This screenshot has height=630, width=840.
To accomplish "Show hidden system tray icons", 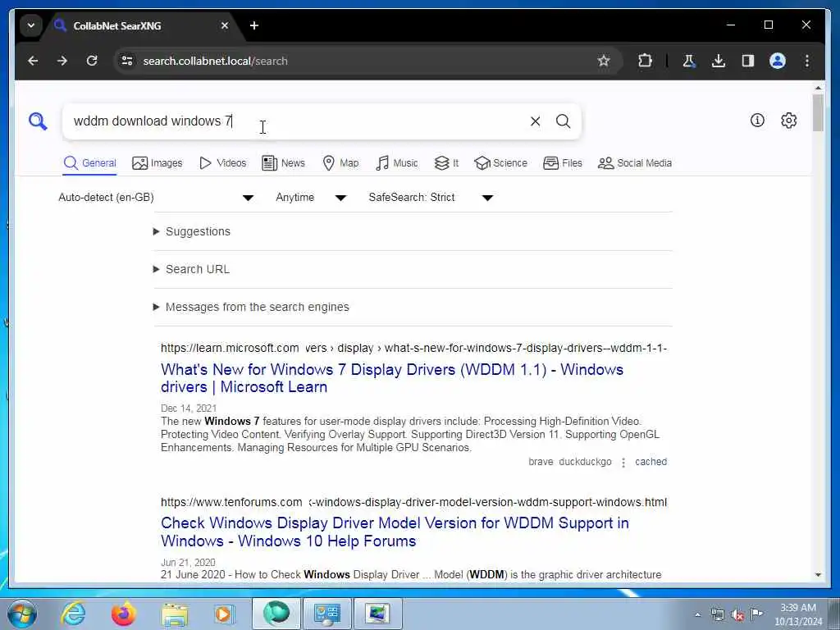I will tap(697, 615).
